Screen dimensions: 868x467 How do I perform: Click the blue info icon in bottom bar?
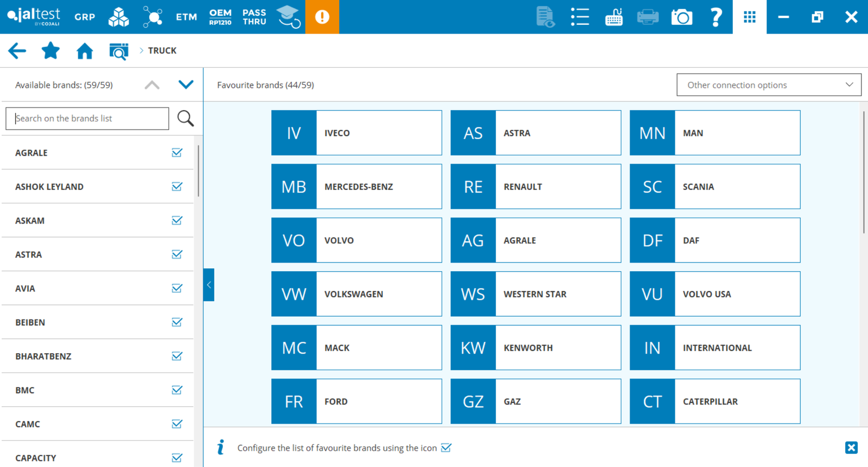(220, 447)
